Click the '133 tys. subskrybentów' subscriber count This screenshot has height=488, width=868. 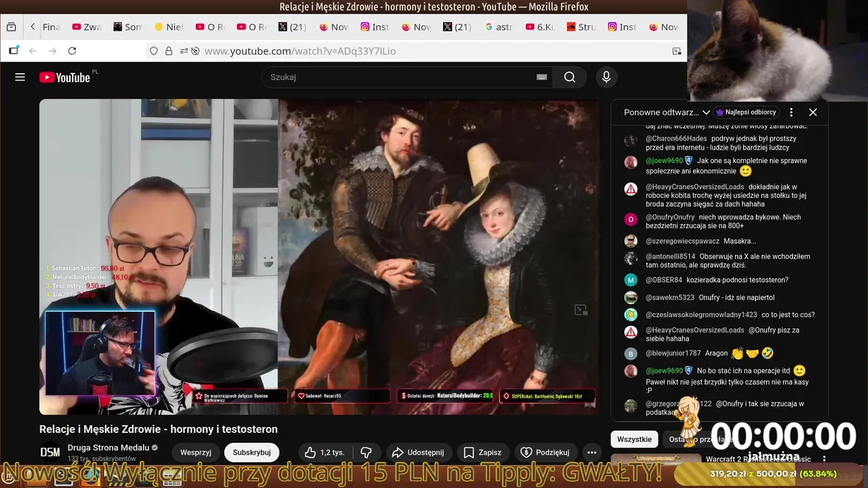coord(102,459)
